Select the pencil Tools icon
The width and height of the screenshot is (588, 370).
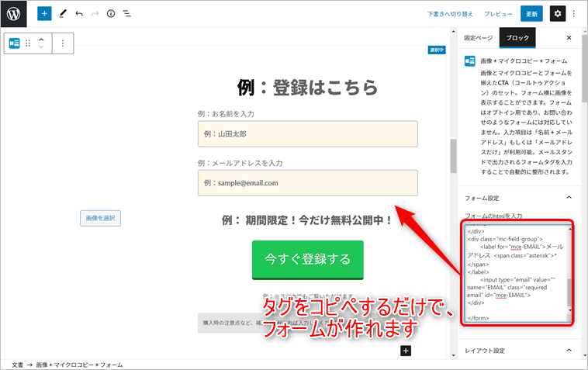click(63, 14)
